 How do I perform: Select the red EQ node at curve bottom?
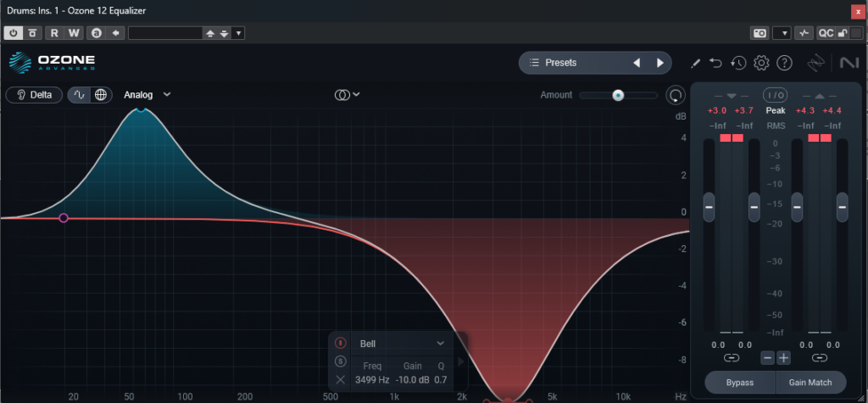[508, 400]
